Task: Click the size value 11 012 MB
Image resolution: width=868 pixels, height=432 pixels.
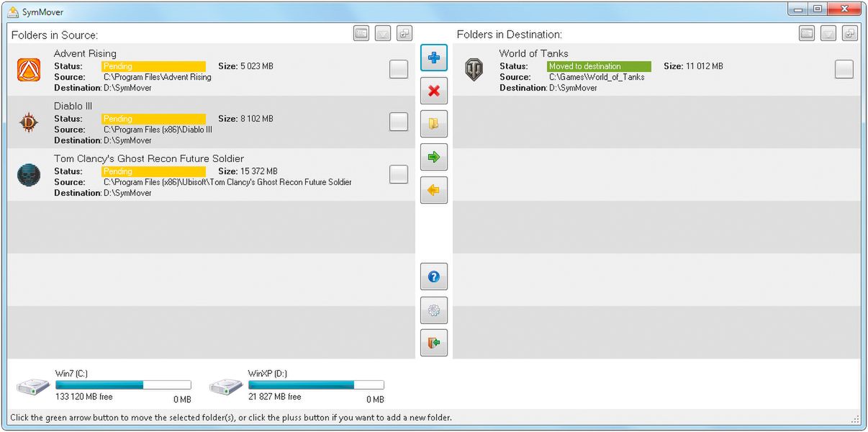Action: [x=705, y=66]
